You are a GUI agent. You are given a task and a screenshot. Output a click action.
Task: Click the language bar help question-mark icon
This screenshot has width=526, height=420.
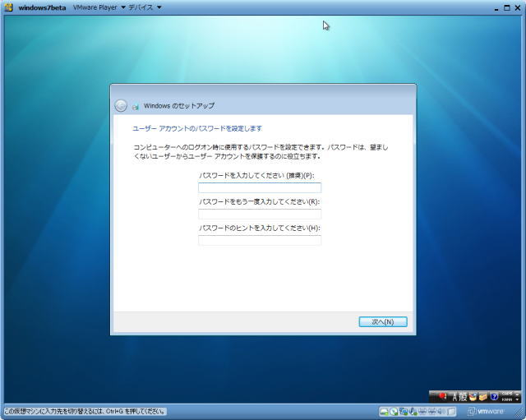(494, 397)
